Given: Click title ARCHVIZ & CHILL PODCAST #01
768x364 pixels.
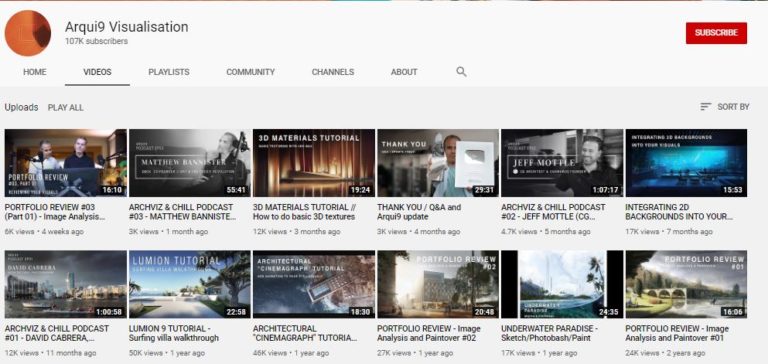Looking at the screenshot, I should click(x=57, y=333).
